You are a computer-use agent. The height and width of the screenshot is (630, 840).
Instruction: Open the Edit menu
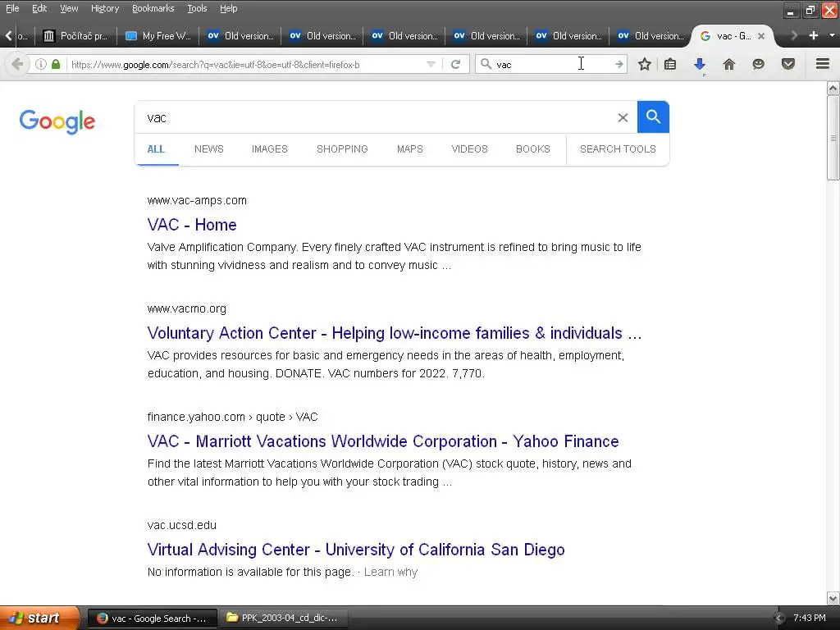(39, 8)
